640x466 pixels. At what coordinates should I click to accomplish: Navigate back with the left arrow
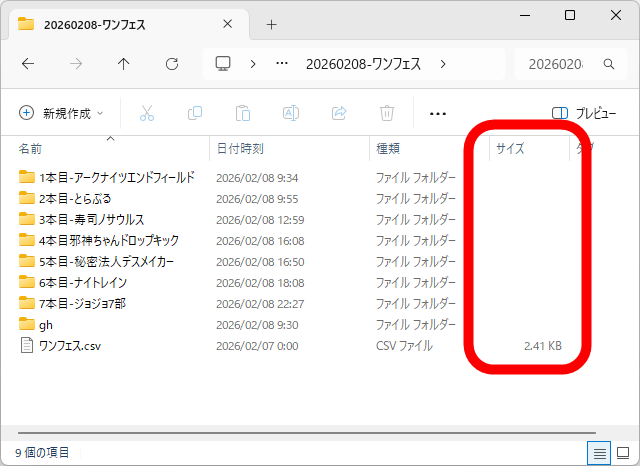pyautogui.click(x=28, y=63)
